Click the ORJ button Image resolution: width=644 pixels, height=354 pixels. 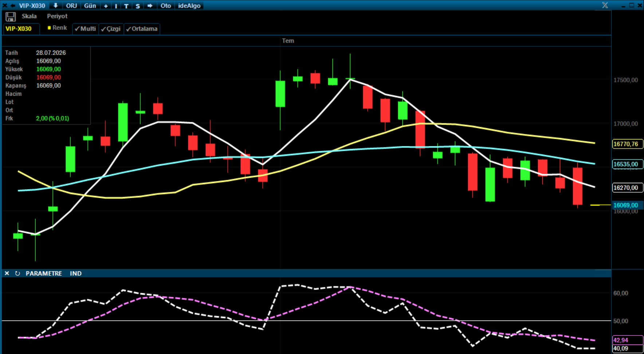71,6
